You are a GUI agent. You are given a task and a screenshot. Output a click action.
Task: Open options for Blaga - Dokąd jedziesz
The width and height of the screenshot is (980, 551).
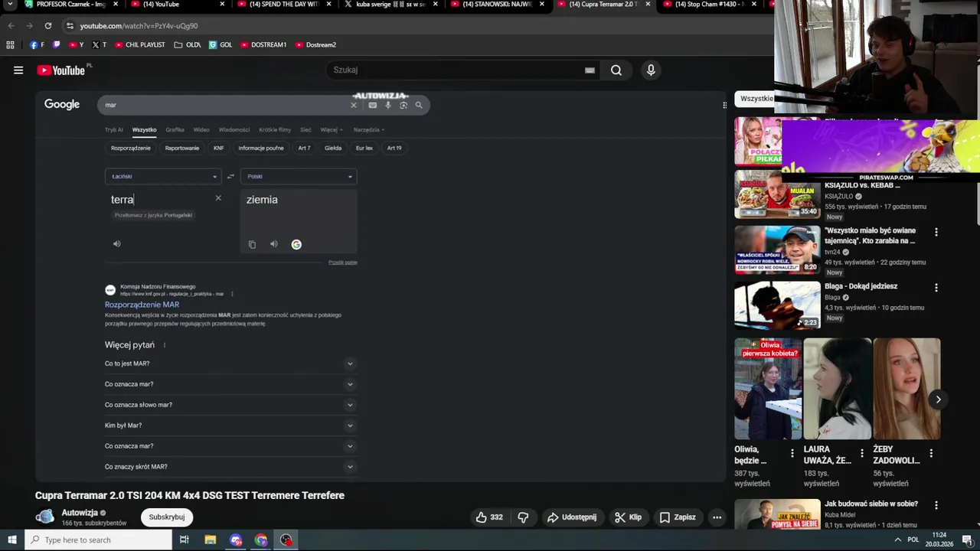click(936, 288)
